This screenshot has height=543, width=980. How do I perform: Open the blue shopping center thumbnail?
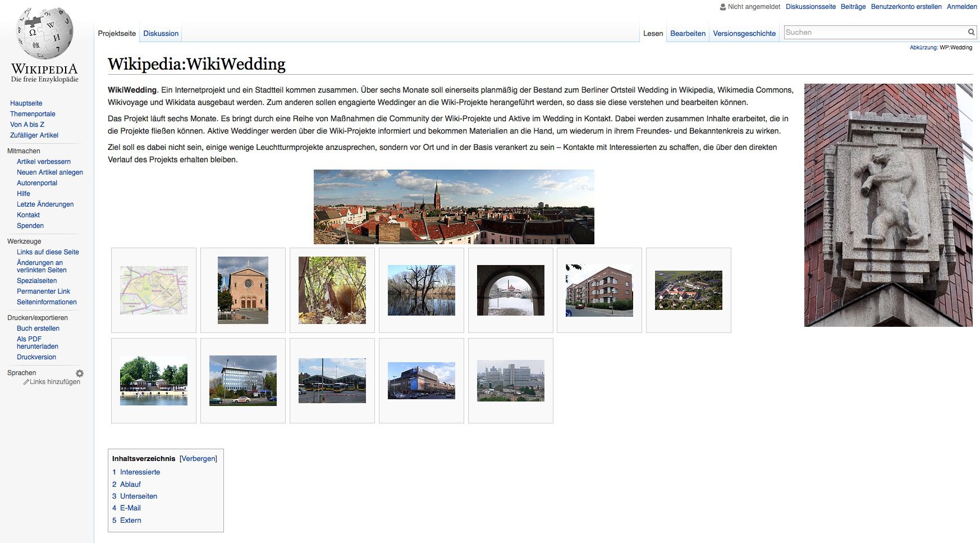point(422,381)
